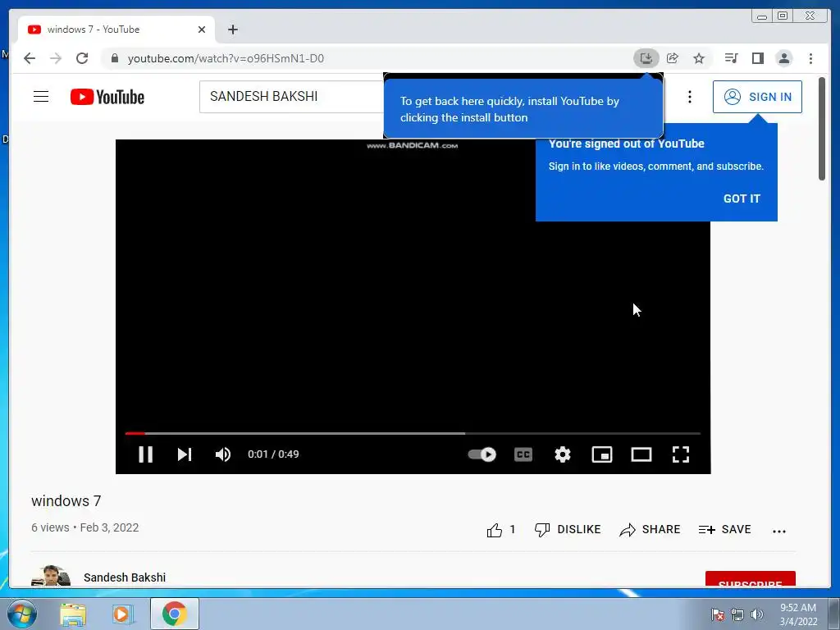Enable closed captions (CC)
This screenshot has height=630, width=840.
(x=523, y=454)
